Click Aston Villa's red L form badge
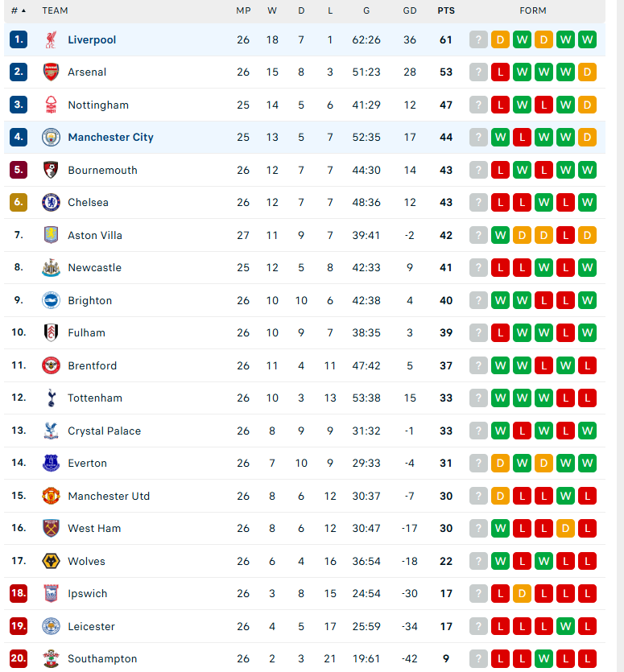 coord(565,235)
